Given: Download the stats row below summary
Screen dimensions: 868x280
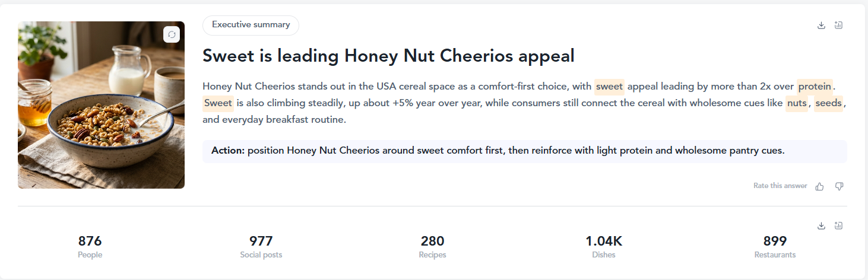Looking at the screenshot, I should pos(821,225).
